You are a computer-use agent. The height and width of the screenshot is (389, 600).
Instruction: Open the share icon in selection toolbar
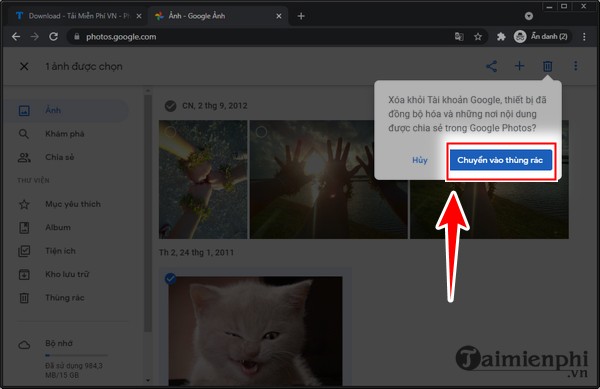[x=491, y=66]
